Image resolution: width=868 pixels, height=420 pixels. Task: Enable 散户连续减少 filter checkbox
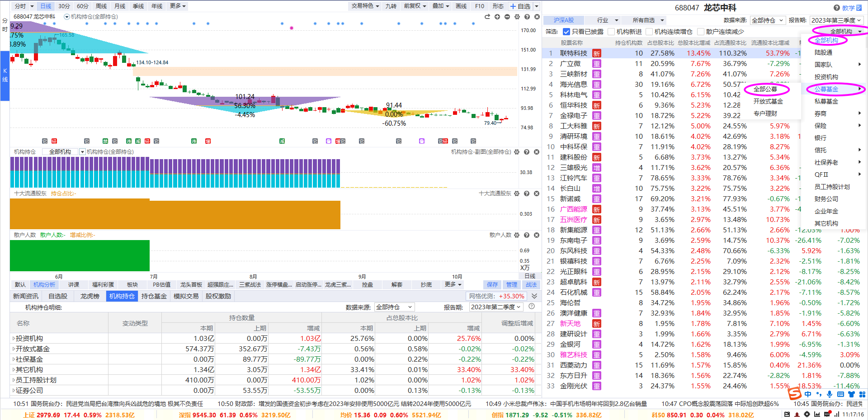[x=701, y=32]
